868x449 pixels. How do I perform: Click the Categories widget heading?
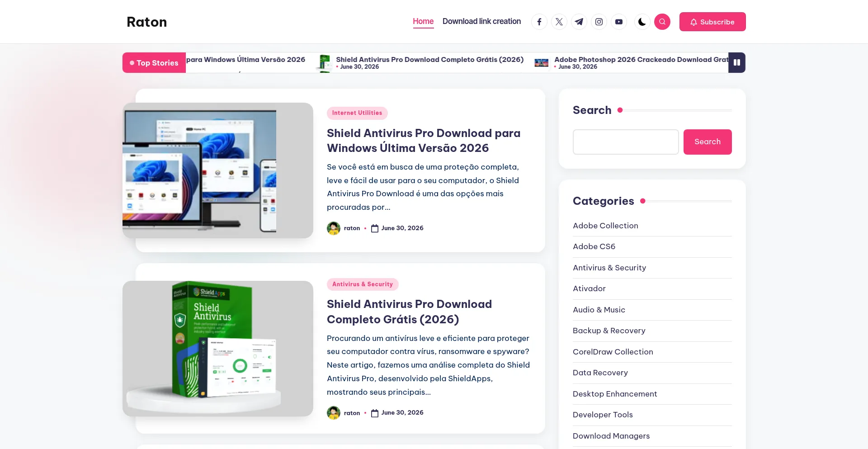point(604,201)
